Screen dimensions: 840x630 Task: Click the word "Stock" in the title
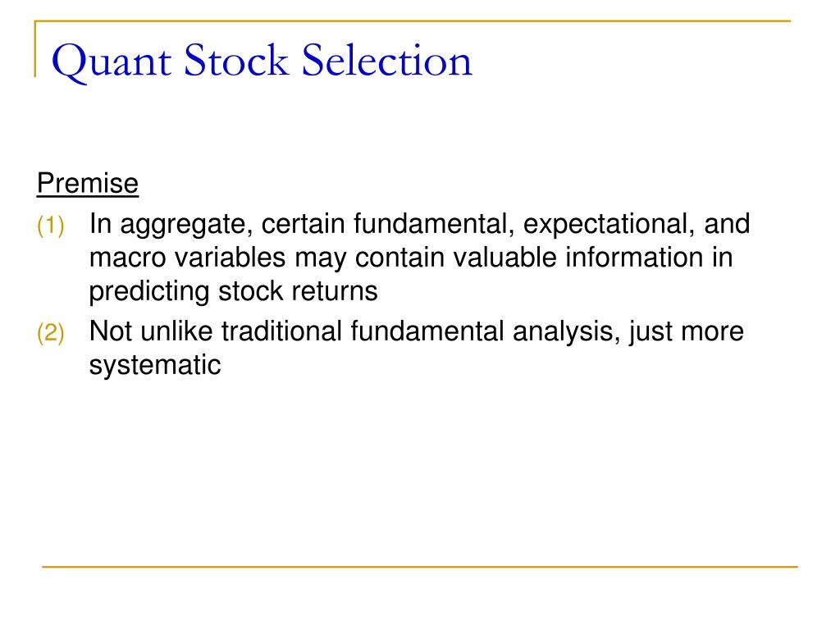236,60
